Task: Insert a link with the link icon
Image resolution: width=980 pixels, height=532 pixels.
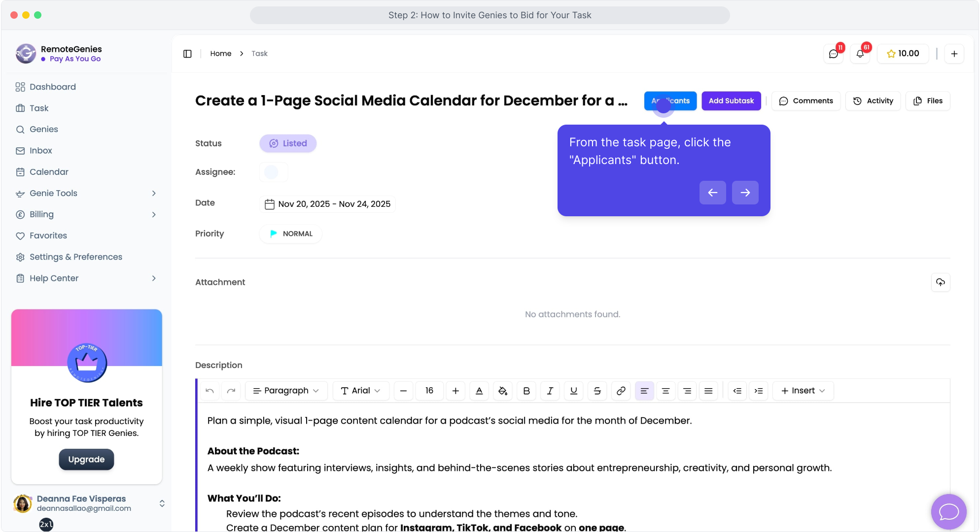Action: pos(621,391)
